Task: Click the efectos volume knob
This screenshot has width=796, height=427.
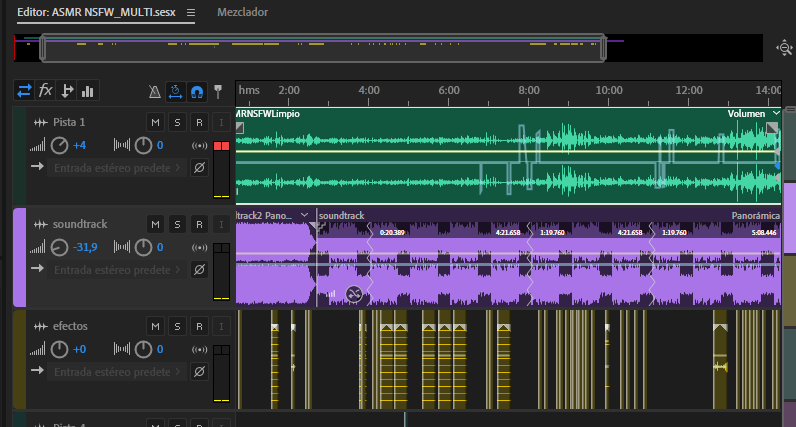Action: tap(59, 350)
